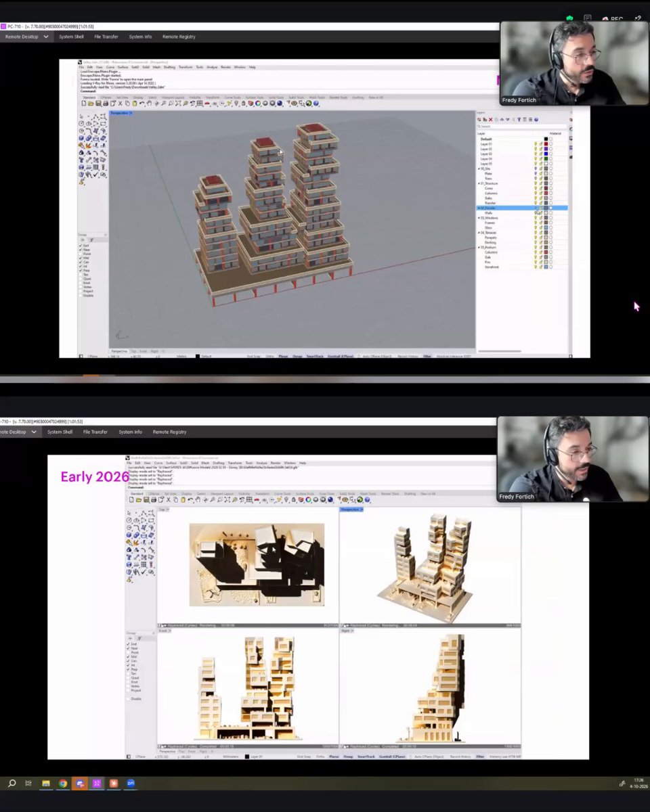Hide the Cores layer using its bulb
Viewport: 650px width, 812px height.
[x=536, y=188]
